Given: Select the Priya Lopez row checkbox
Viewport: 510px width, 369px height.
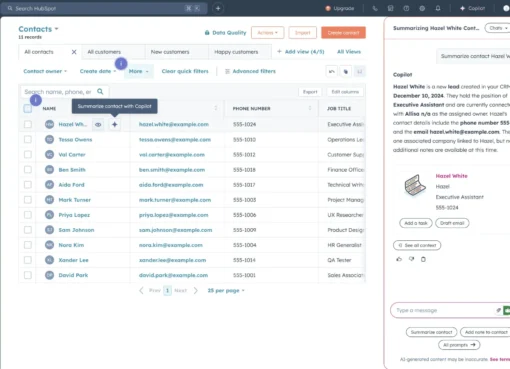Looking at the screenshot, I should [x=28, y=215].
